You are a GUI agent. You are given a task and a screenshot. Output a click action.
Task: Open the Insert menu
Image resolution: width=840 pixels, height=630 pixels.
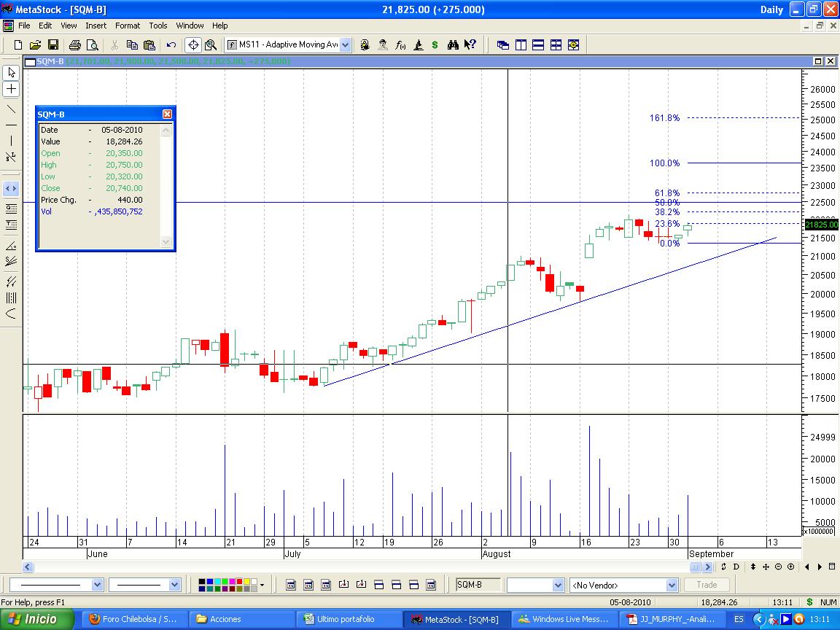[96, 26]
